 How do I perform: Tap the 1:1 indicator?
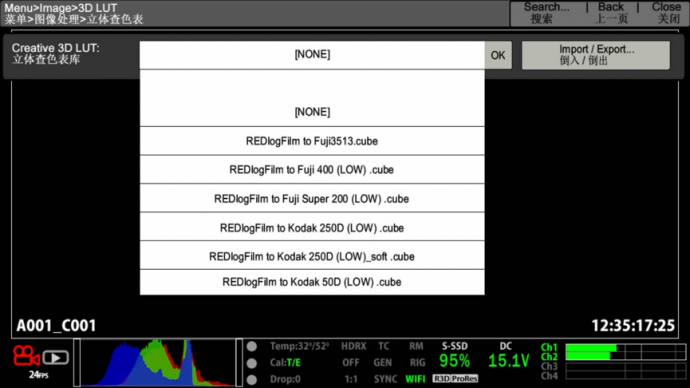pos(351,379)
